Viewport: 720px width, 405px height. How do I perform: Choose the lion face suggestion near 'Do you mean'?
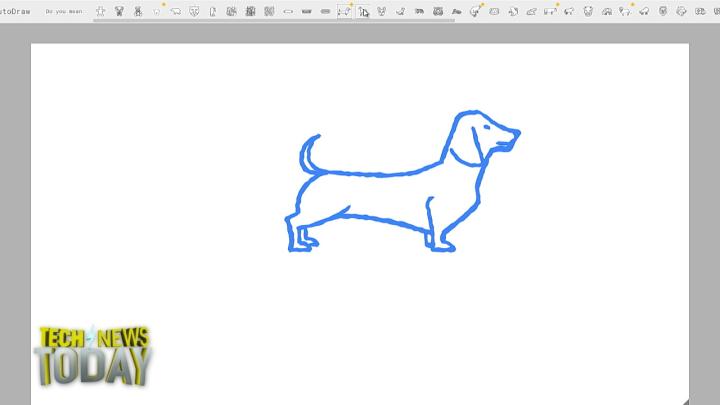[x=194, y=11]
